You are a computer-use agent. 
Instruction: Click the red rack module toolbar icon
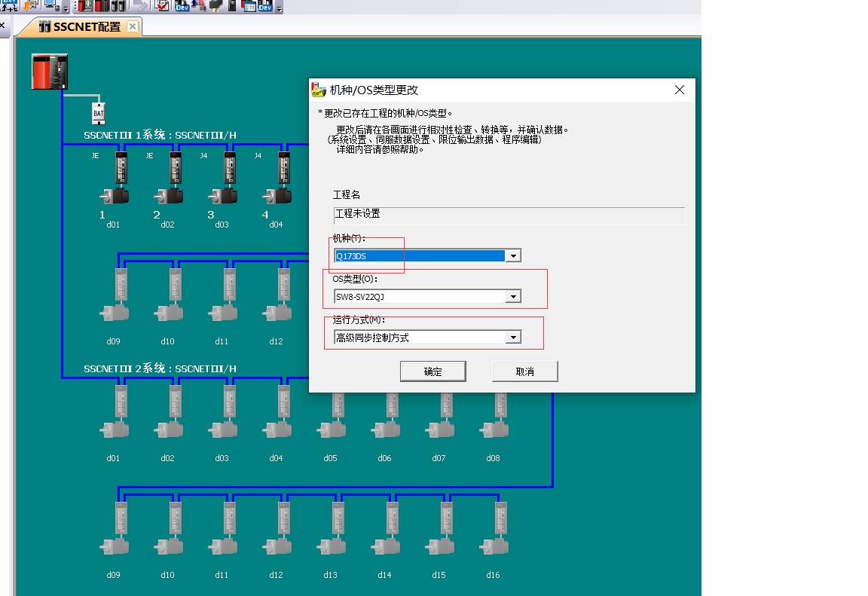pos(84,6)
